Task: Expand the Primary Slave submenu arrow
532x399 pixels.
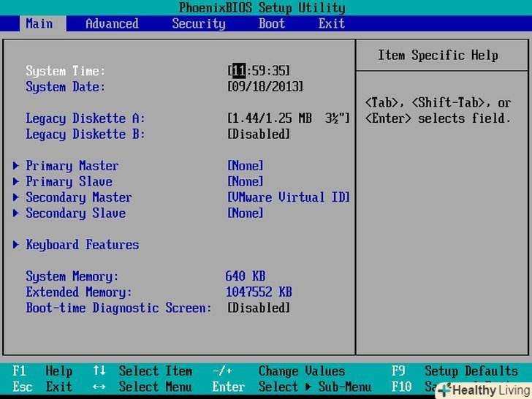Action: 16,181
